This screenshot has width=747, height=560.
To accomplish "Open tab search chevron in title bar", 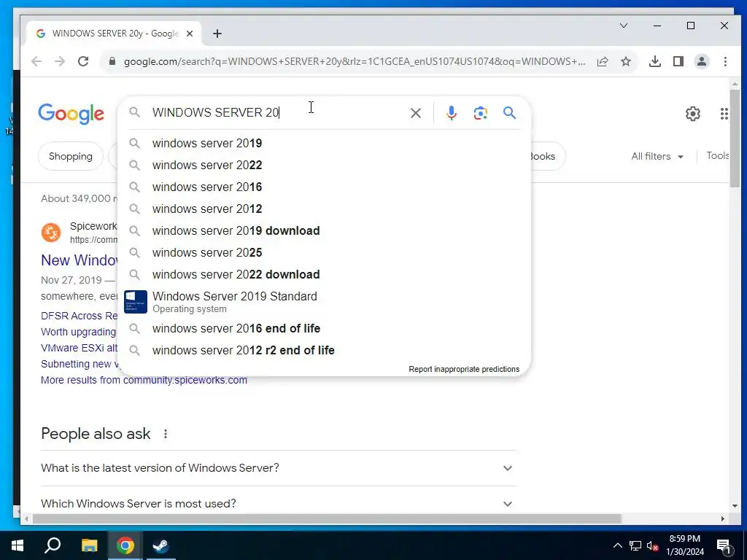I will [624, 26].
